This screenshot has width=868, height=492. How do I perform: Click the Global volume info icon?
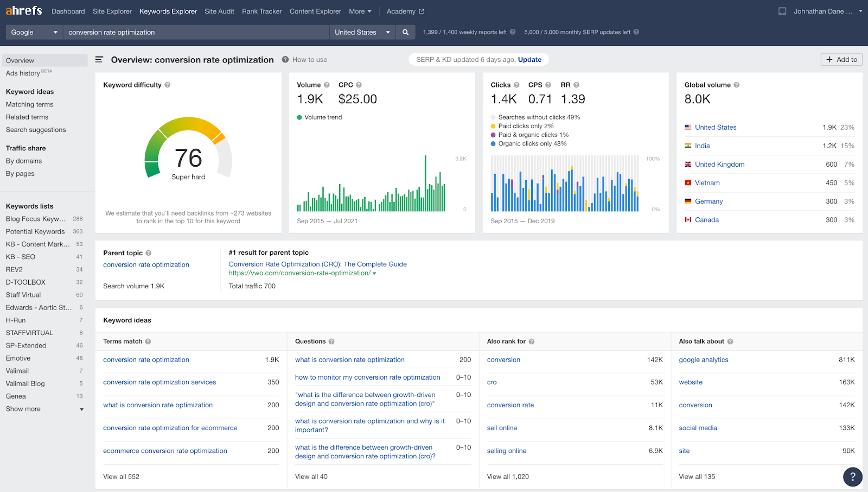click(x=737, y=85)
